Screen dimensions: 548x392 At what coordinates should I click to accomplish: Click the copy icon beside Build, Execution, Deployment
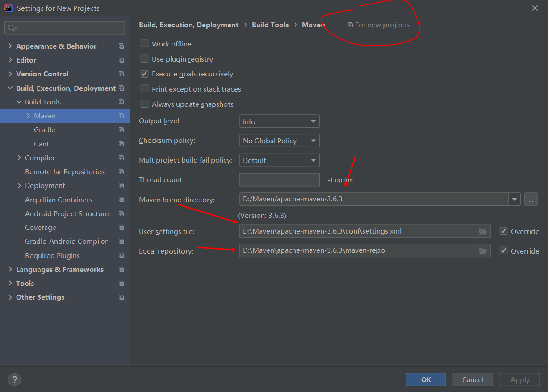(121, 88)
